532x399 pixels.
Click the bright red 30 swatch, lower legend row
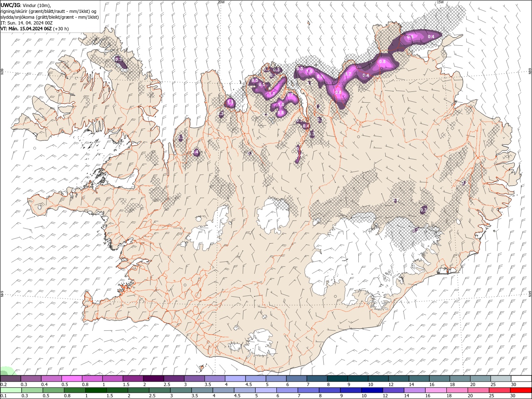point(521,390)
